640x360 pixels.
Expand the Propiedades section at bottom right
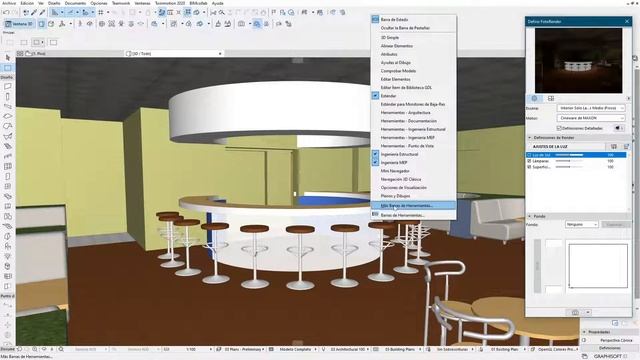click(584, 332)
